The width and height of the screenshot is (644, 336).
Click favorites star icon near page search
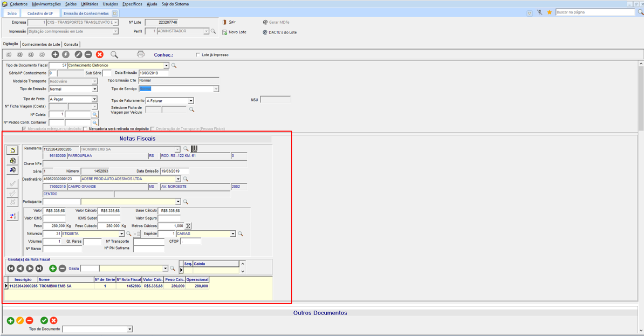tap(549, 12)
